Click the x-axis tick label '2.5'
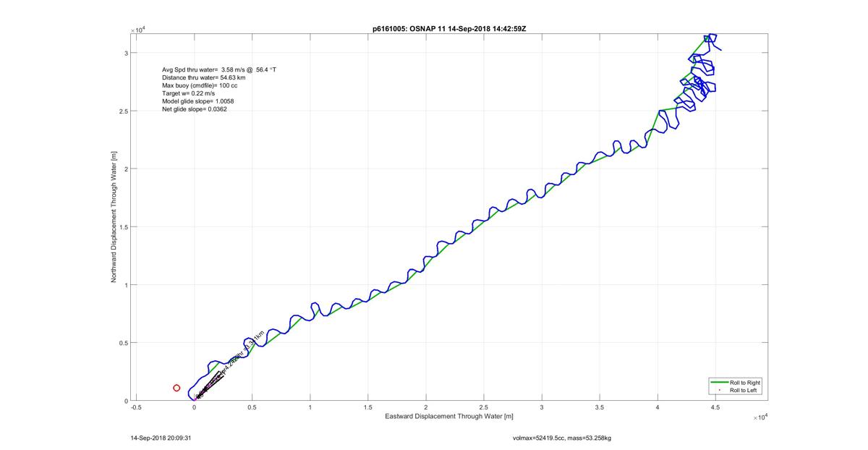Image resolution: width=868 pixels, height=450 pixels. coord(484,407)
